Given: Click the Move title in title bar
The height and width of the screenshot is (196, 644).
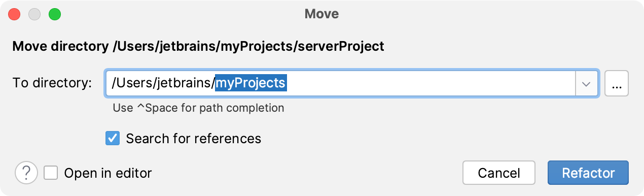Looking at the screenshot, I should [321, 14].
